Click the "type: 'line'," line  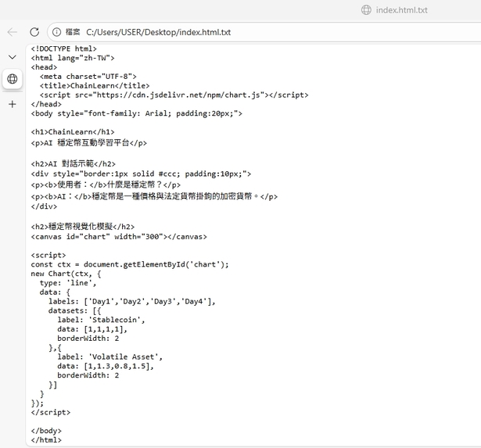pos(68,283)
